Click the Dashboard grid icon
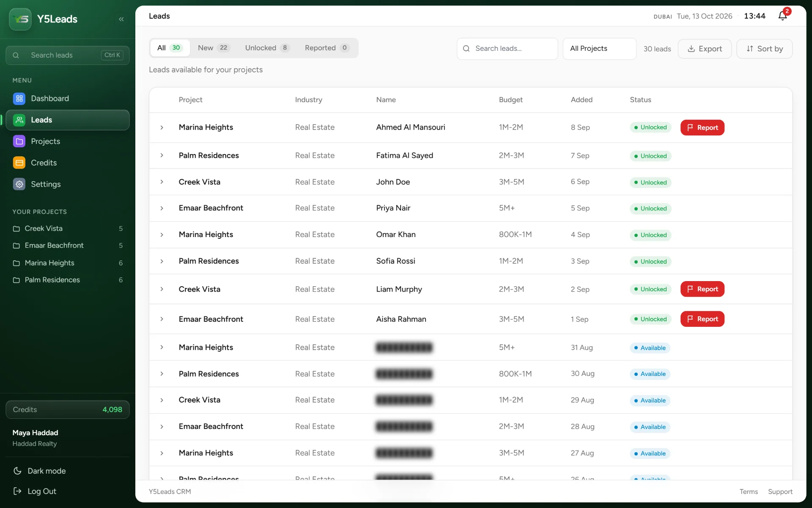The width and height of the screenshot is (812, 508). click(19, 99)
